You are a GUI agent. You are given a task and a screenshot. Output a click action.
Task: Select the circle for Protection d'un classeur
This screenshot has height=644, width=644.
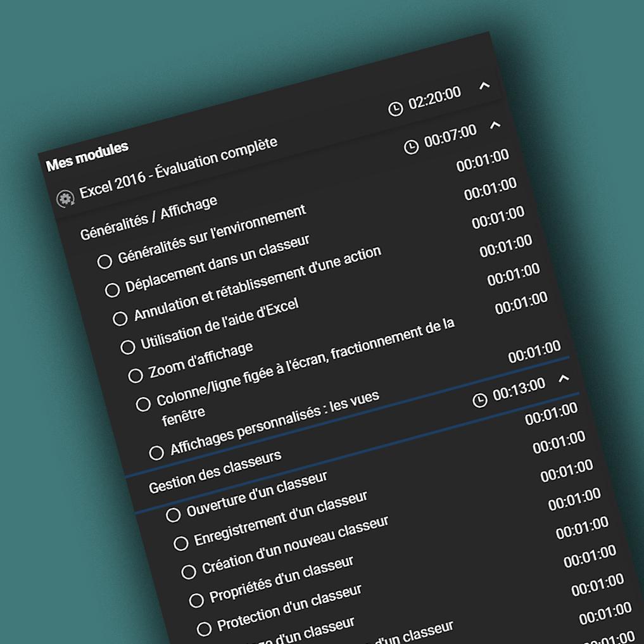(204, 629)
